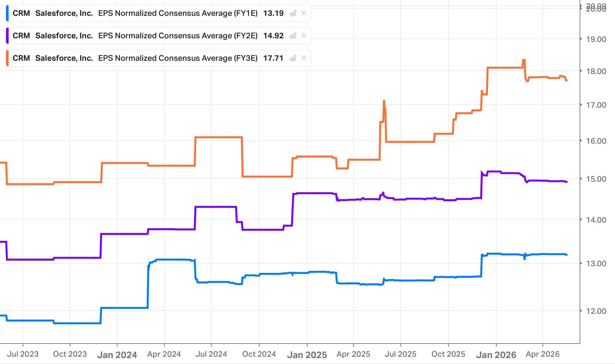Image resolution: width=615 pixels, height=364 pixels.
Task: Click the Jan 2026 date axis label
Action: pyautogui.click(x=496, y=355)
